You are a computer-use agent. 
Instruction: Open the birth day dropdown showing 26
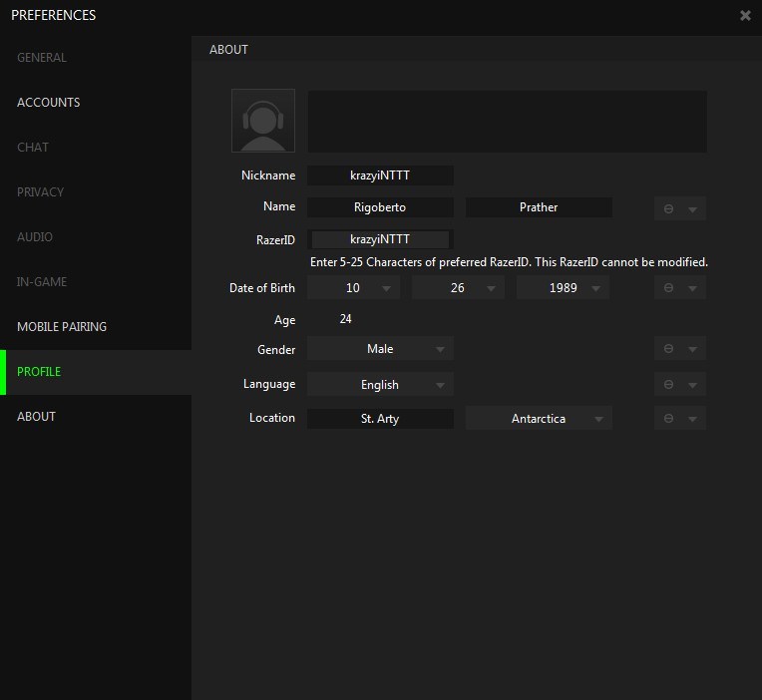458,287
